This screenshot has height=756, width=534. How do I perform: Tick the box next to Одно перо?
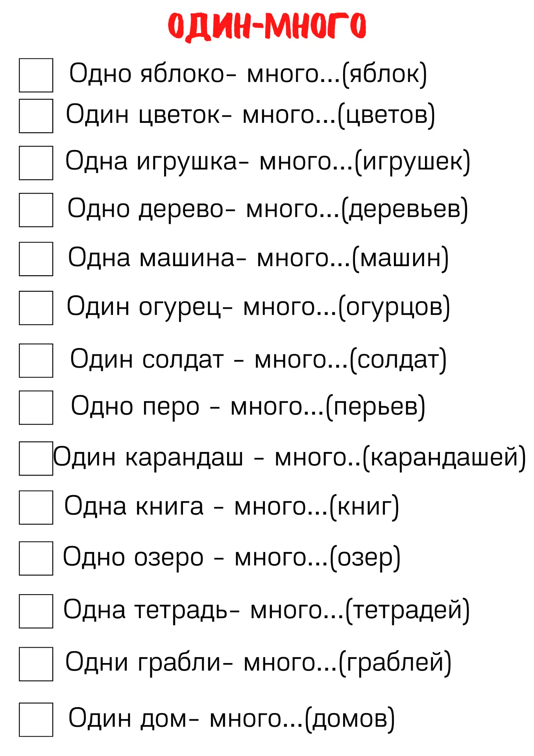click(x=36, y=408)
